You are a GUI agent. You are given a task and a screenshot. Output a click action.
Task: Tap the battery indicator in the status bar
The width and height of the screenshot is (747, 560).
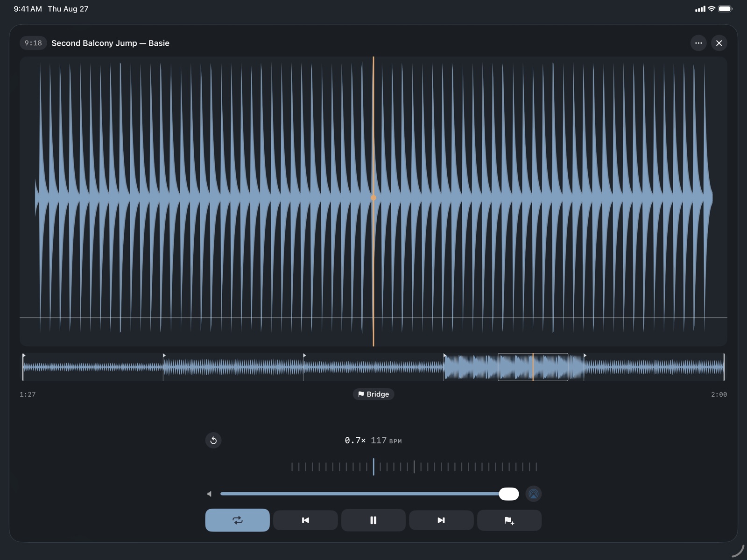coord(726,9)
